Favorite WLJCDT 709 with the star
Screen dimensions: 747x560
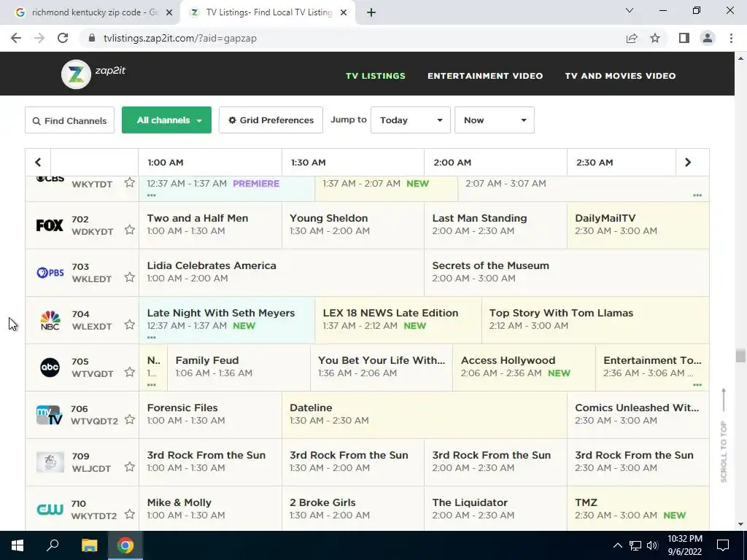point(130,467)
